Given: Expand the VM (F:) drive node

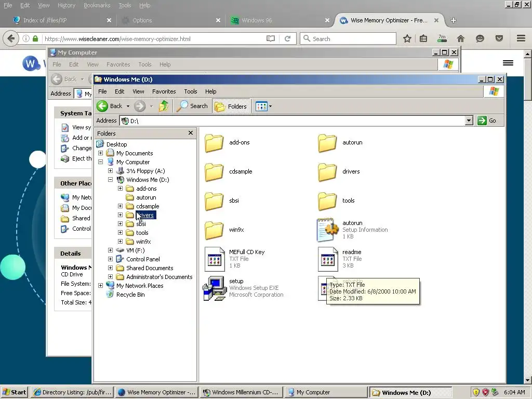Looking at the screenshot, I should pyautogui.click(x=110, y=250).
